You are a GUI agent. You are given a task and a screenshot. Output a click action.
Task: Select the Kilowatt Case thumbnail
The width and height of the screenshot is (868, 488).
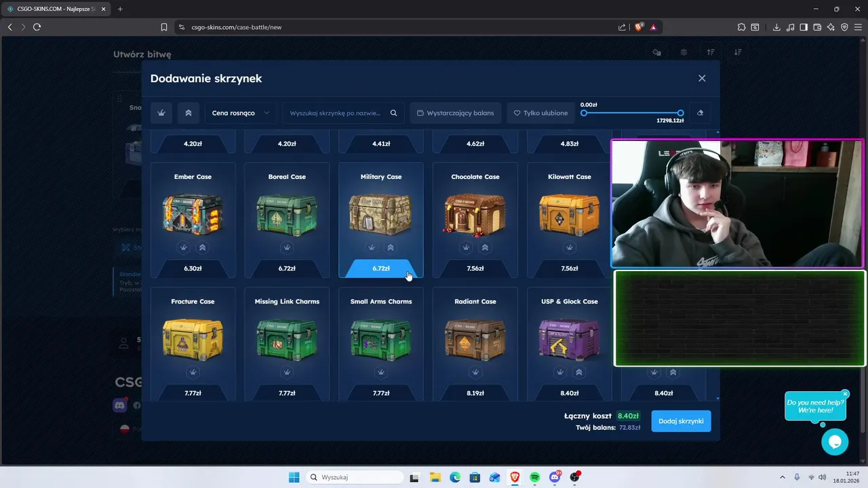(570, 214)
